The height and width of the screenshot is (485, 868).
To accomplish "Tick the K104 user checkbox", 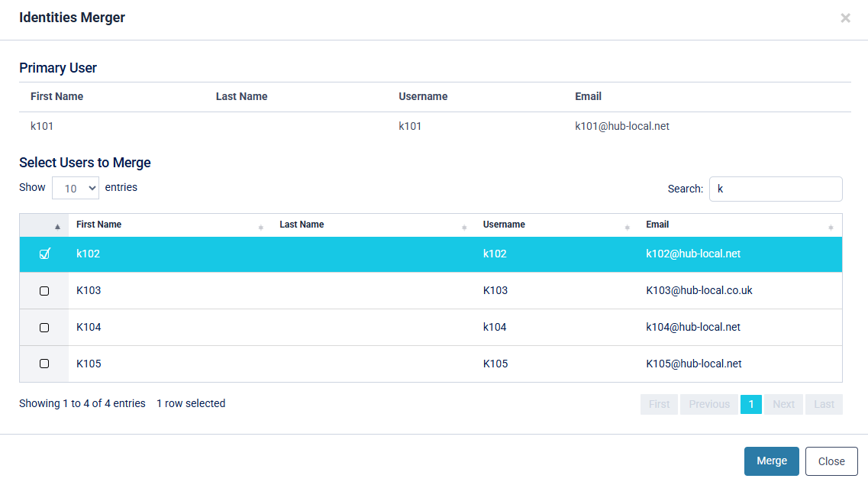I will click(x=44, y=328).
